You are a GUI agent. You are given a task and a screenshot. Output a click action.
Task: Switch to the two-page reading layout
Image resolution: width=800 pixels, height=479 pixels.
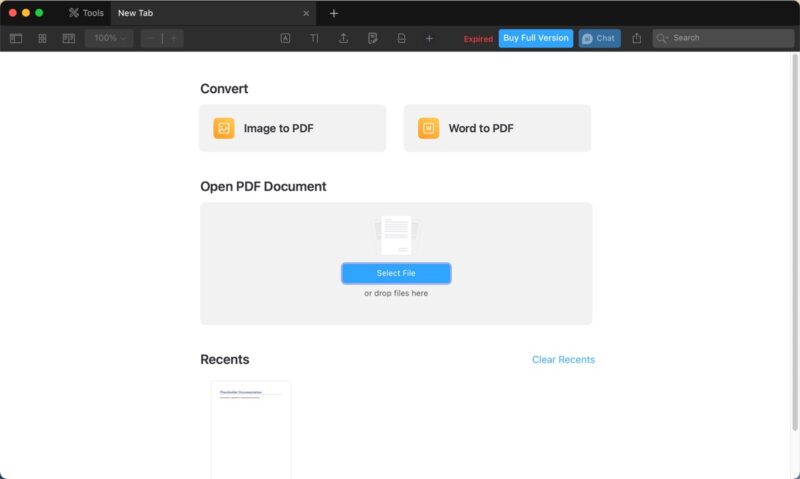tap(68, 38)
